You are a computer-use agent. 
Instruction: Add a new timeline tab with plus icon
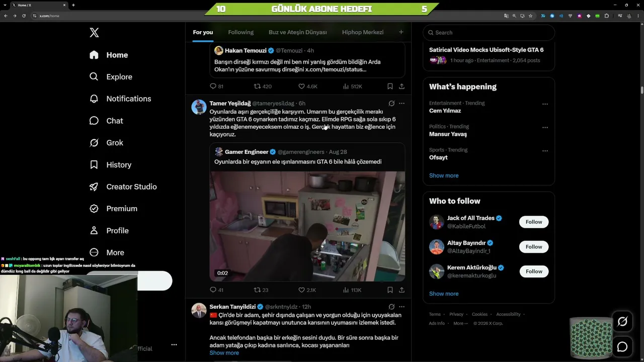point(401,32)
